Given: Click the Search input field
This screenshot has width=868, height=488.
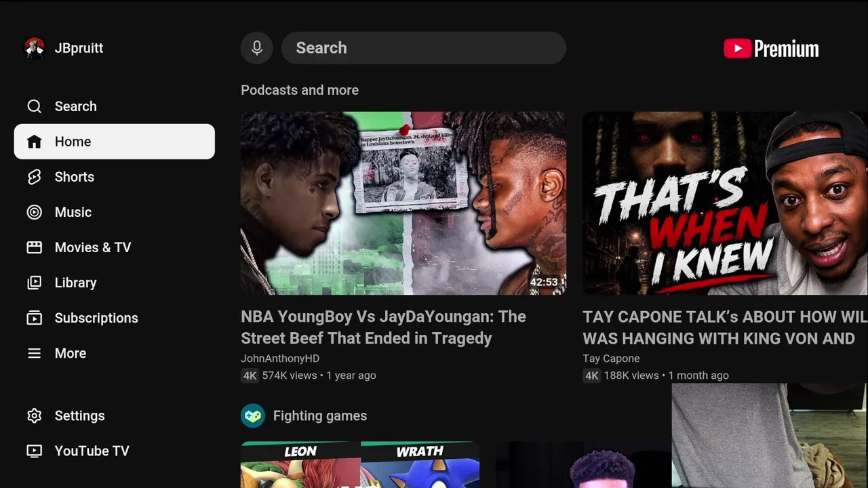Looking at the screenshot, I should pyautogui.click(x=424, y=48).
